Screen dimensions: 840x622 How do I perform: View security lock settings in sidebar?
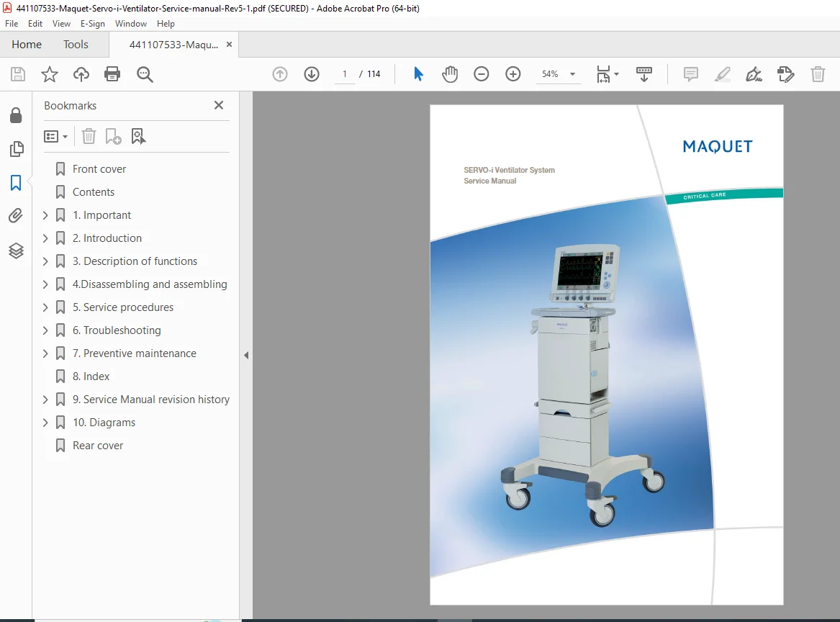16,115
